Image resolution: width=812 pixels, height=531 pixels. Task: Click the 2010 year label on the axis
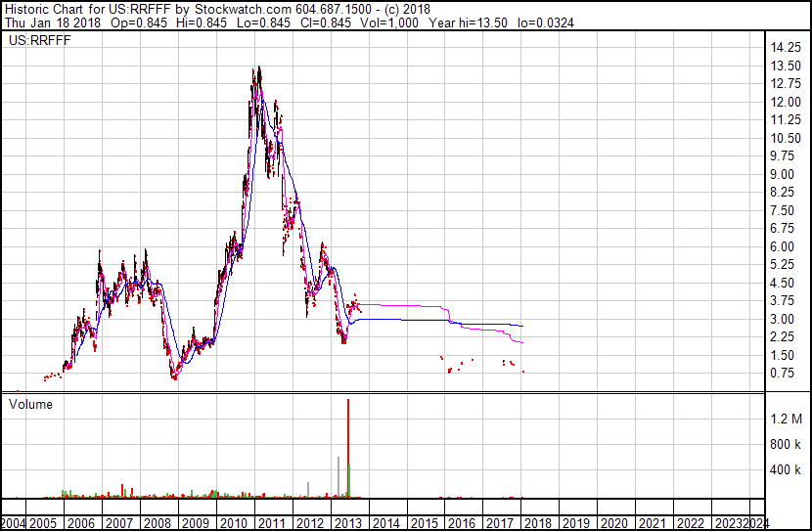[x=234, y=523]
